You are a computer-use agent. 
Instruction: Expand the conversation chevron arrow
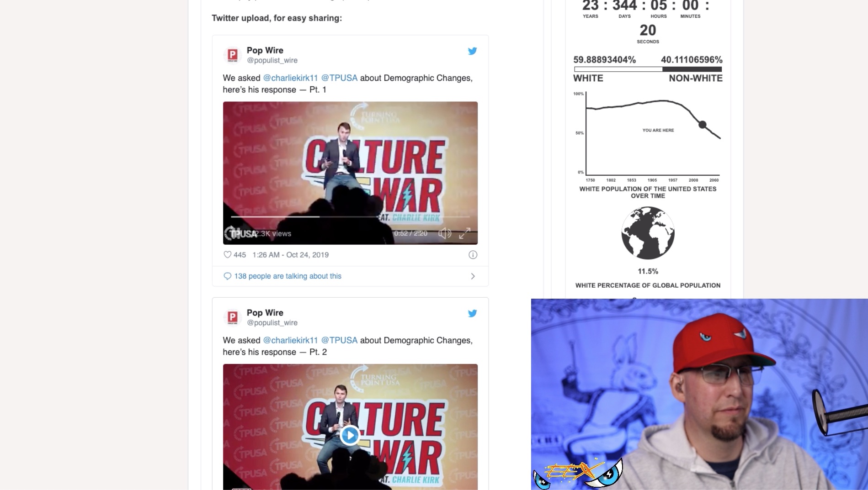coord(473,276)
